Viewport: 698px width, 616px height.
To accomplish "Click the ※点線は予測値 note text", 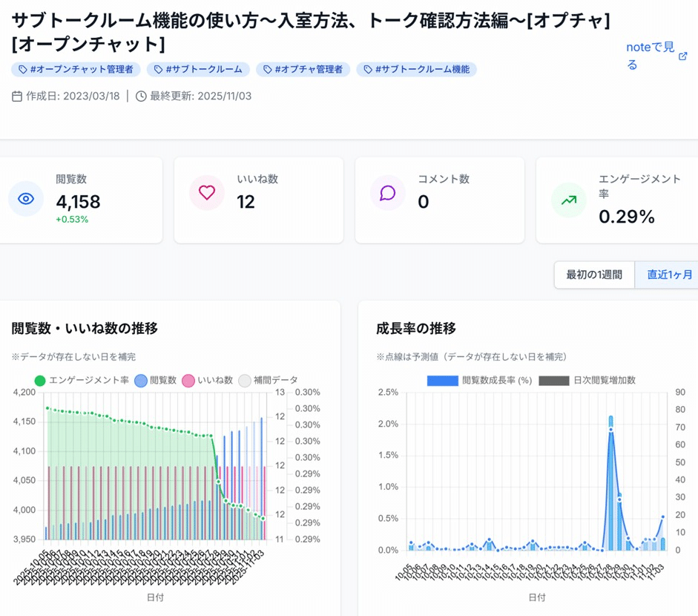I will click(472, 357).
